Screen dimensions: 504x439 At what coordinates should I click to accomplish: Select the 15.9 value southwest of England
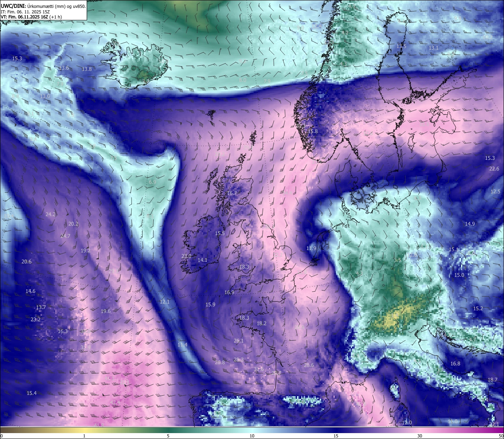[x=210, y=305]
